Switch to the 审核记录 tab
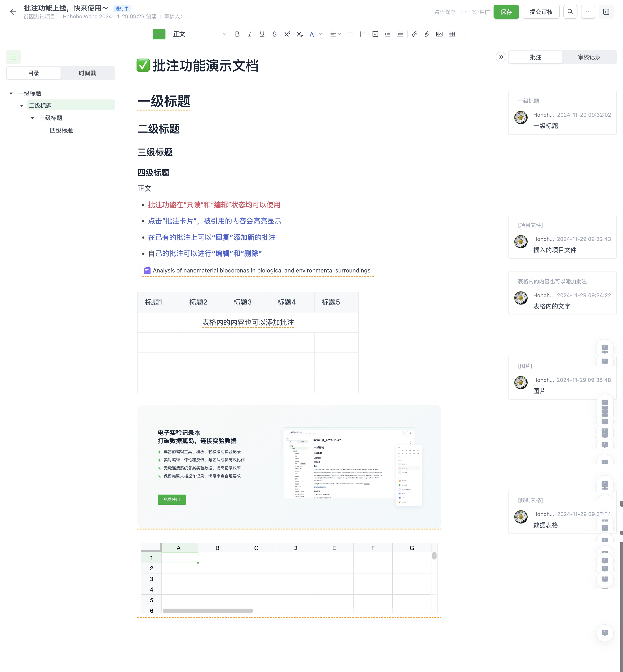The image size is (623, 672). [x=589, y=57]
